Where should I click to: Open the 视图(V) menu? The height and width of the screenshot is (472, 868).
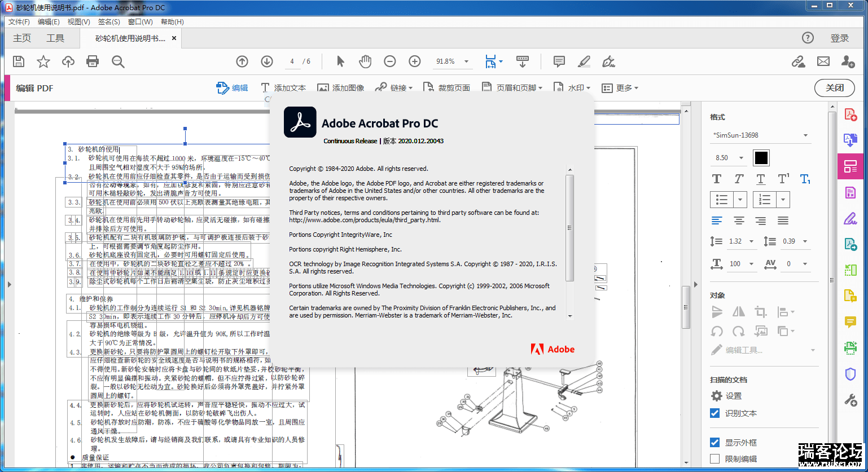[78, 22]
